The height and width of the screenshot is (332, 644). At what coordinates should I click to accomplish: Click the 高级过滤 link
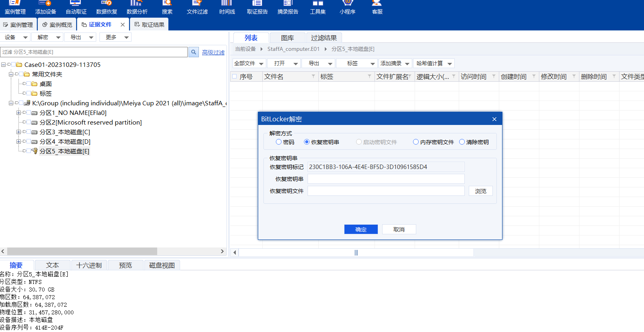(x=213, y=52)
